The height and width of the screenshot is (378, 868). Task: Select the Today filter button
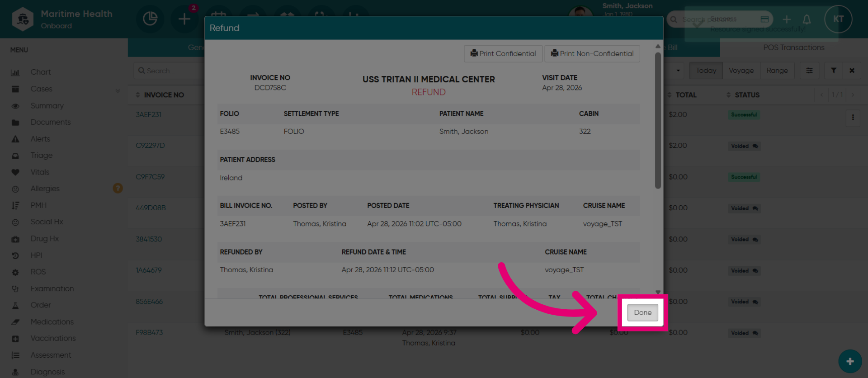pos(706,71)
